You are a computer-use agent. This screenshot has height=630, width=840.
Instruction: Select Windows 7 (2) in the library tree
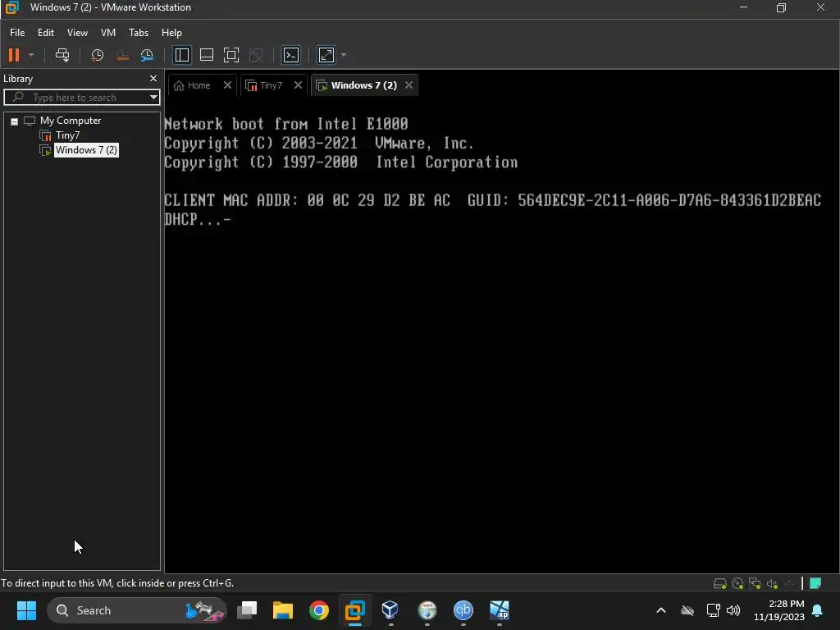(x=86, y=150)
